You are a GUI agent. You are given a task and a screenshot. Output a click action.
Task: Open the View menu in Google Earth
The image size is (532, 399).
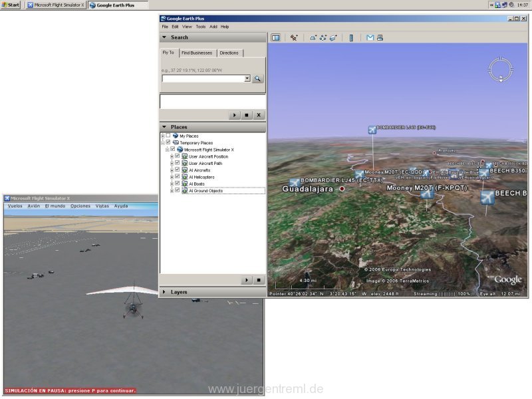coord(187,27)
